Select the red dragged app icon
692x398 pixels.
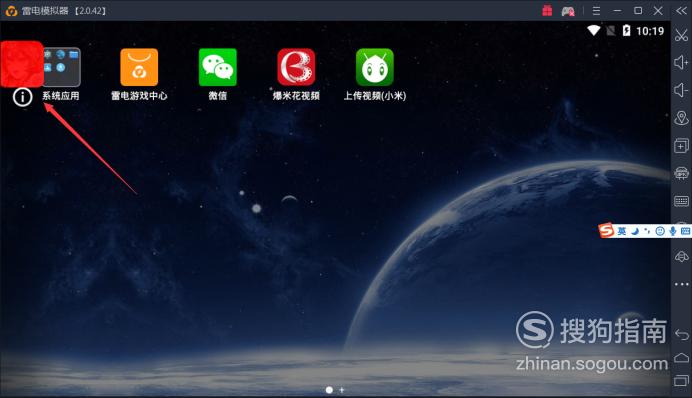[x=22, y=64]
